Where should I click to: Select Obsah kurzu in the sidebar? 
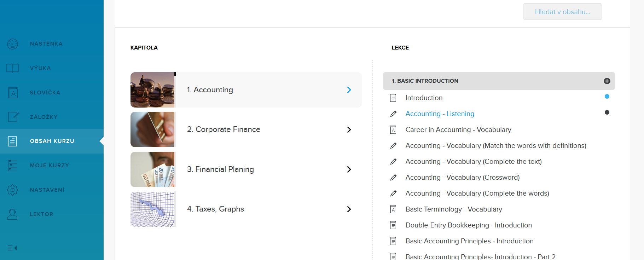tap(52, 141)
